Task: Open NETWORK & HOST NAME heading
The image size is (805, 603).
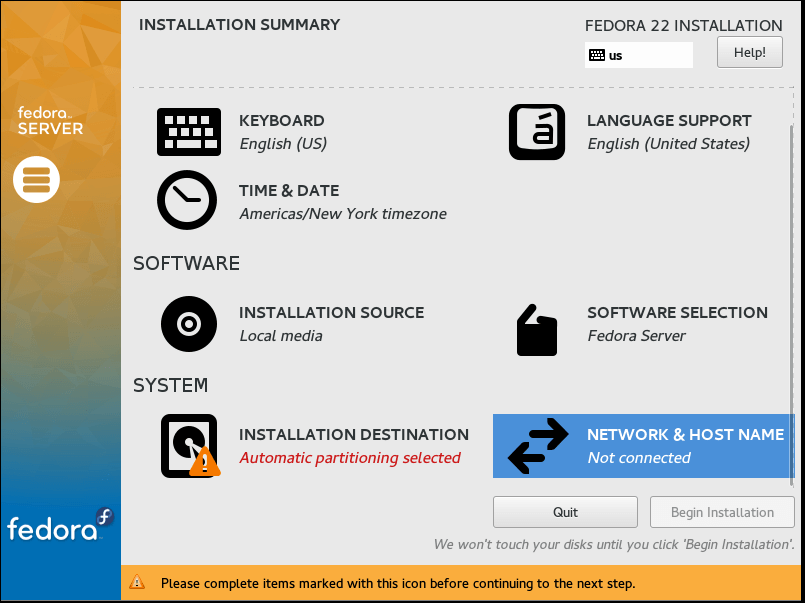Action: coord(685,435)
